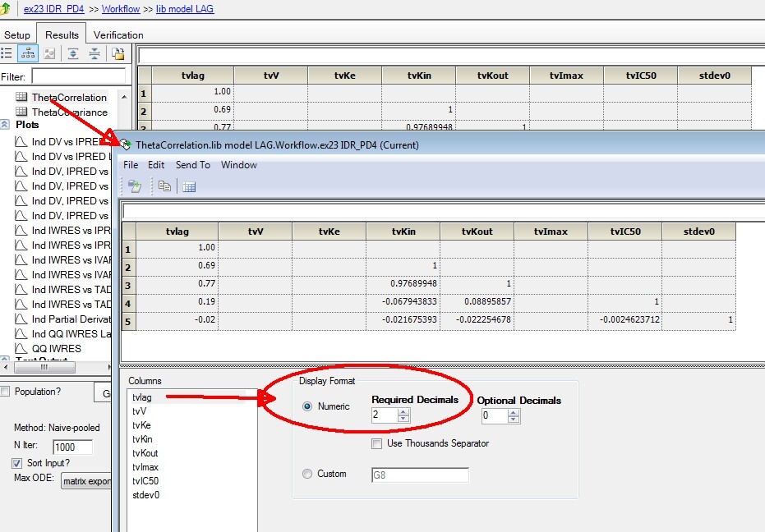The height and width of the screenshot is (532, 765).
Task: Collapse the Plots section
Action: tap(5, 124)
